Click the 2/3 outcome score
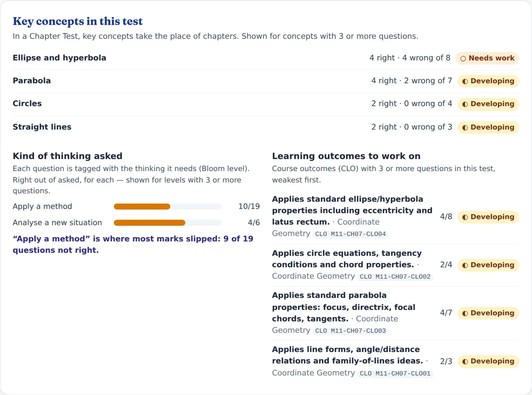The height and width of the screenshot is (395, 532). click(446, 361)
